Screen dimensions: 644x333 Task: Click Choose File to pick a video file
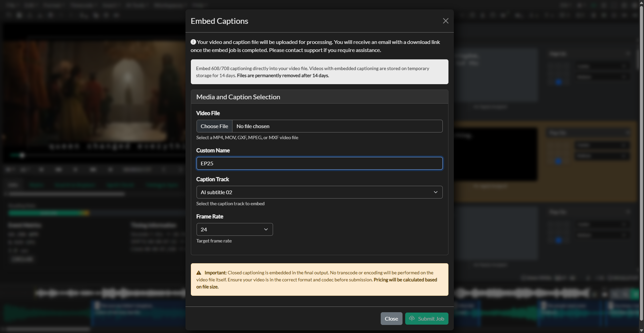pos(214,126)
